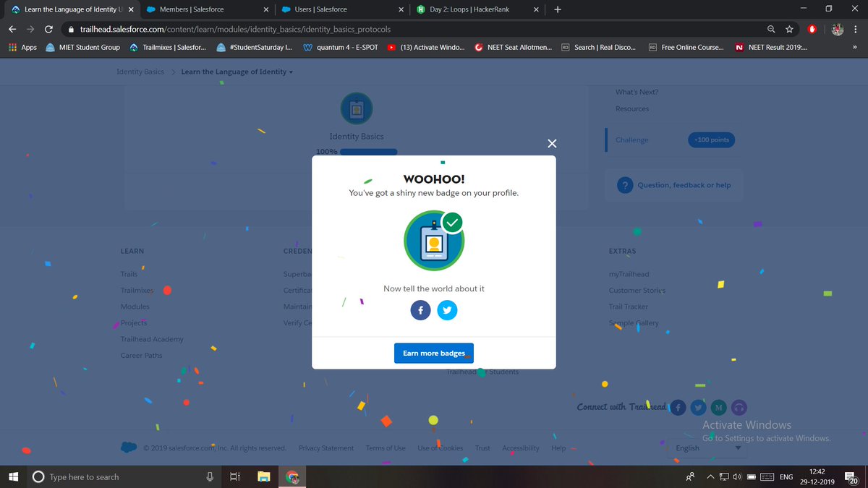This screenshot has height=488, width=868.
Task: Open MIET Student Group bookmark
Action: pyautogui.click(x=82, y=47)
